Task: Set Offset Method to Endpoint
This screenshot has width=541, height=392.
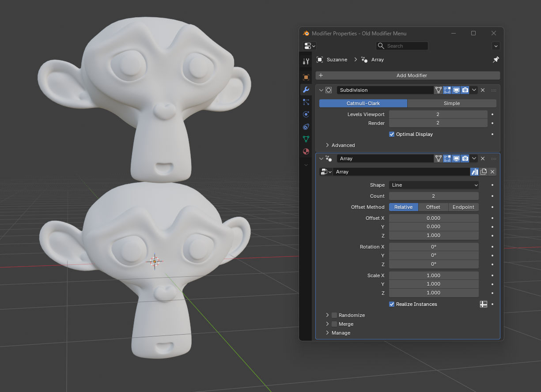Action: click(x=463, y=207)
